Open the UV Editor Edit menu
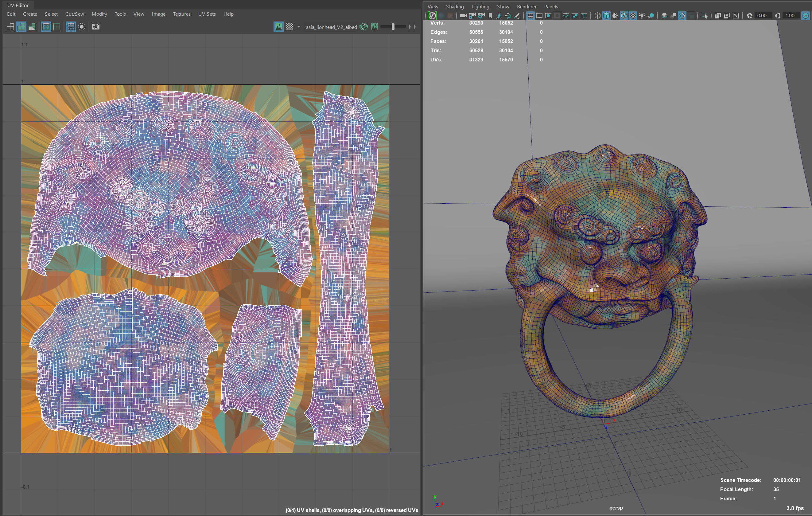Screen dimensions: 812x516 11,14
